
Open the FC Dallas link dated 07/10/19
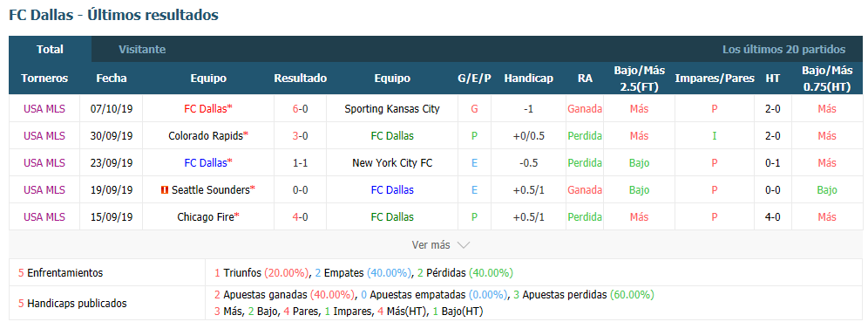[206, 108]
